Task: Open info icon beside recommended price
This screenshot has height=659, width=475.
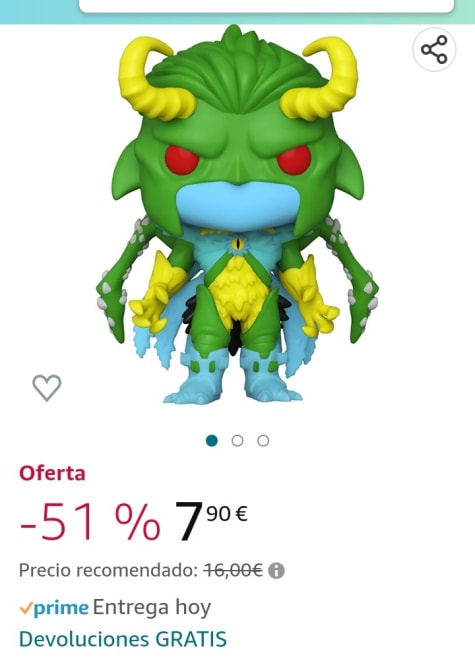Action: (x=276, y=571)
